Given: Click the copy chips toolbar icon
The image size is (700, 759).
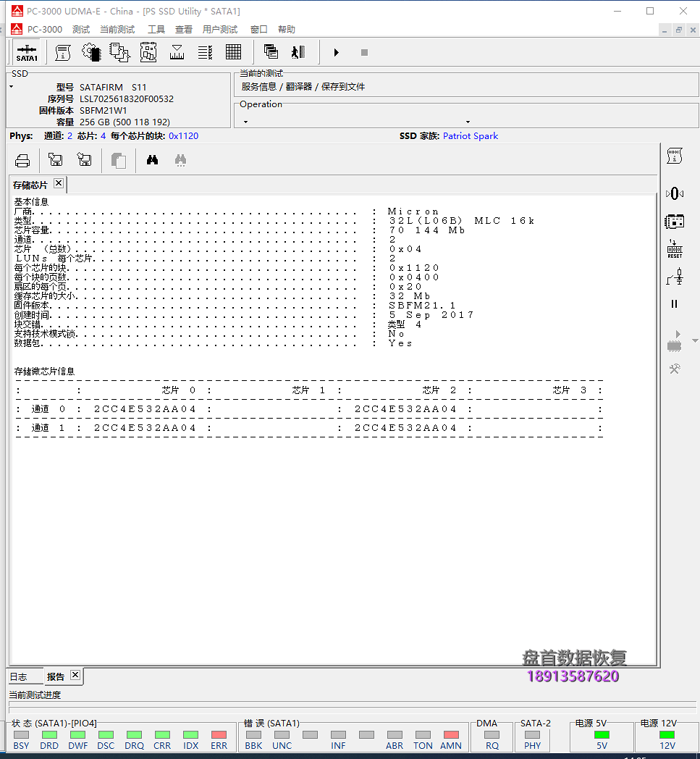Looking at the screenshot, I should [x=119, y=52].
